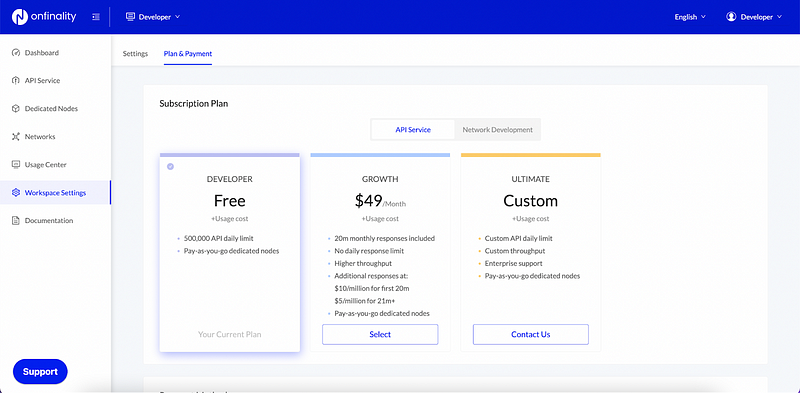Click the user avatar icon in the header

tap(731, 17)
